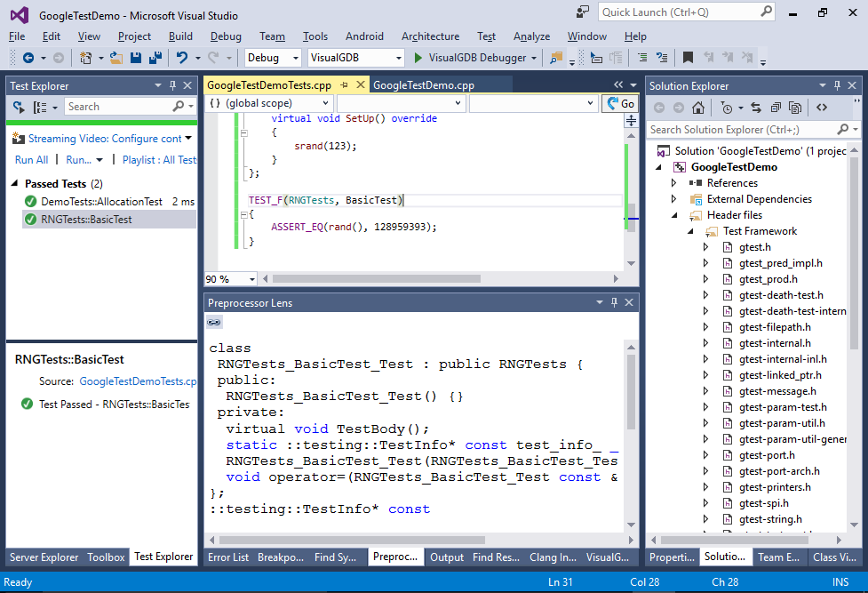Click the Preprocessor Lens vertical scrollbar thumb

pos(631,391)
